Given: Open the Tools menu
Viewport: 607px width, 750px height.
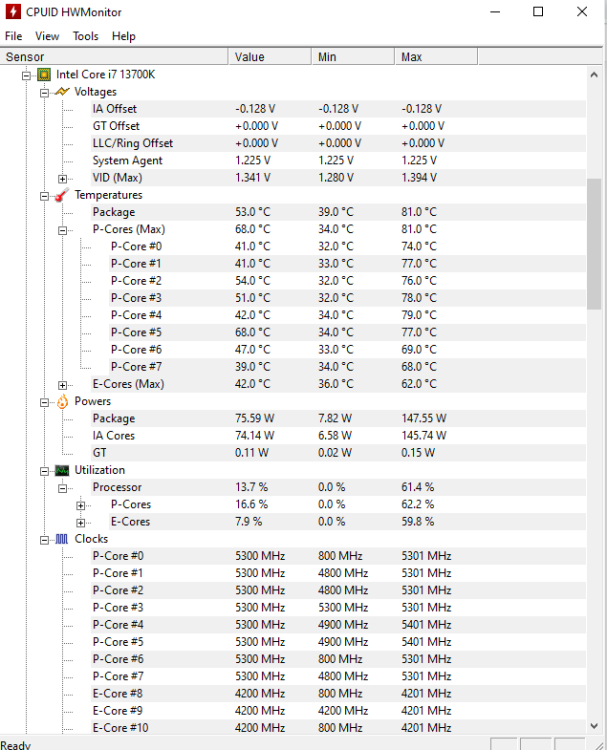Looking at the screenshot, I should [86, 36].
